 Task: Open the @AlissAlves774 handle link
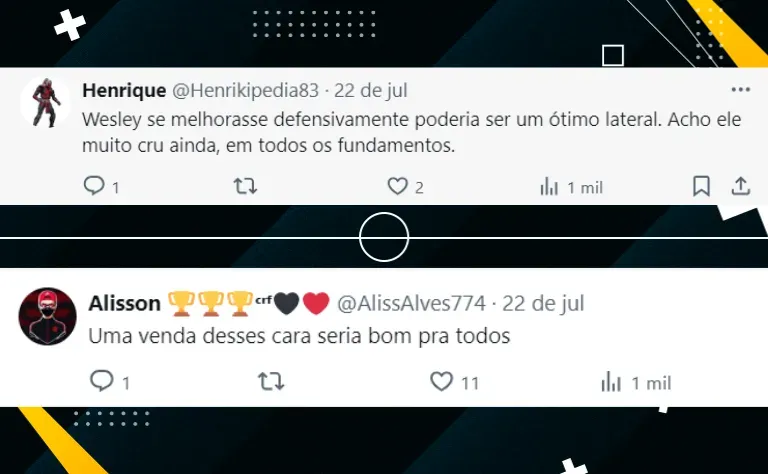point(411,304)
